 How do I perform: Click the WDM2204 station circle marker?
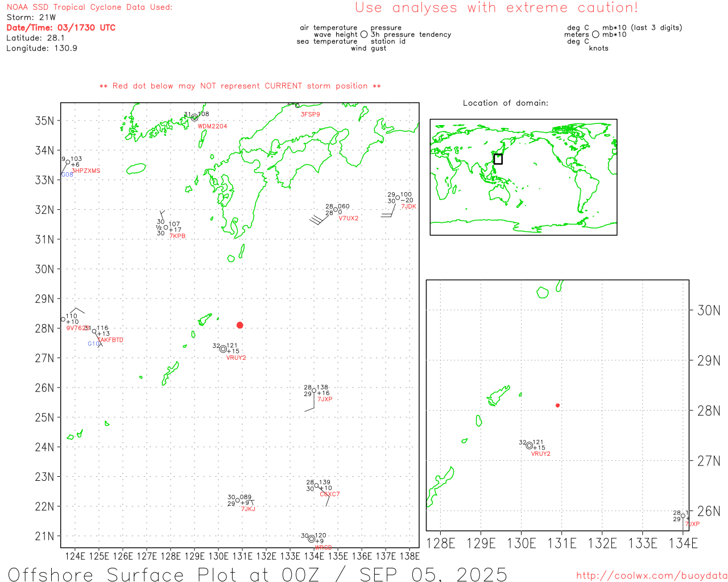pos(195,118)
